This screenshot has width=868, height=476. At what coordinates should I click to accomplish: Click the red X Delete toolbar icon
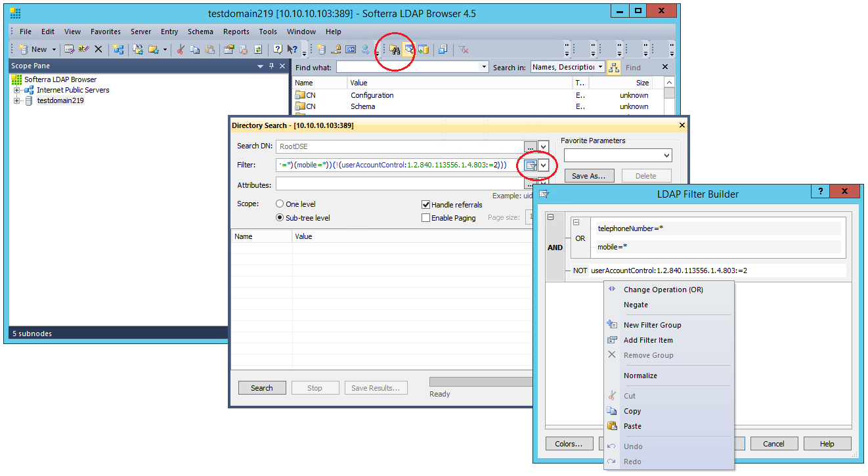pyautogui.click(x=98, y=49)
